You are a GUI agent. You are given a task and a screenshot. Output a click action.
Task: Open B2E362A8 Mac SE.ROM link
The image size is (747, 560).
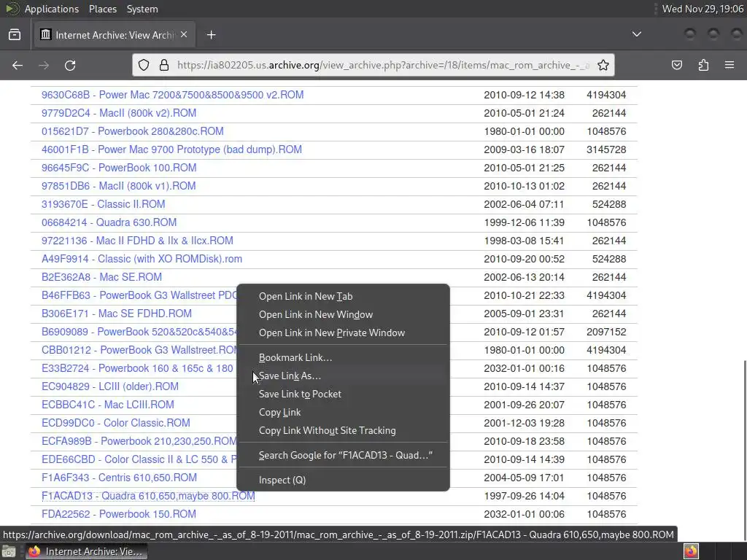point(101,276)
